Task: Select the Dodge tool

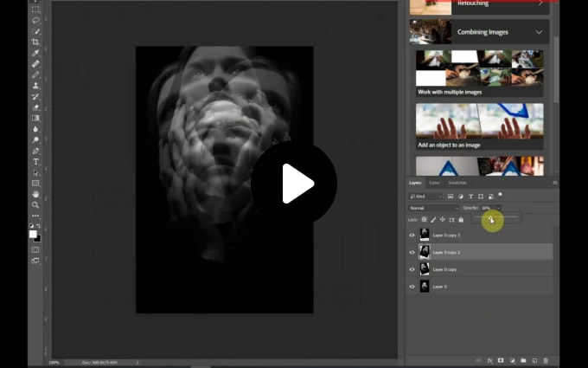Action: click(35, 140)
